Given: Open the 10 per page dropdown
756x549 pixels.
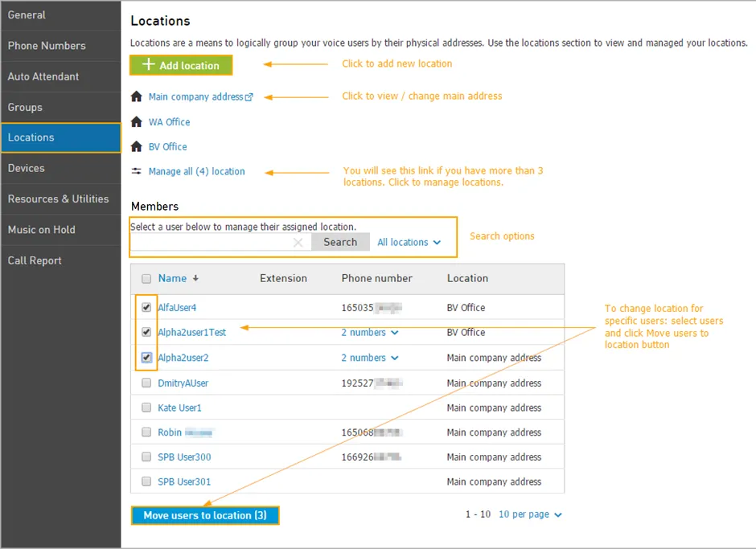Looking at the screenshot, I should [x=530, y=514].
